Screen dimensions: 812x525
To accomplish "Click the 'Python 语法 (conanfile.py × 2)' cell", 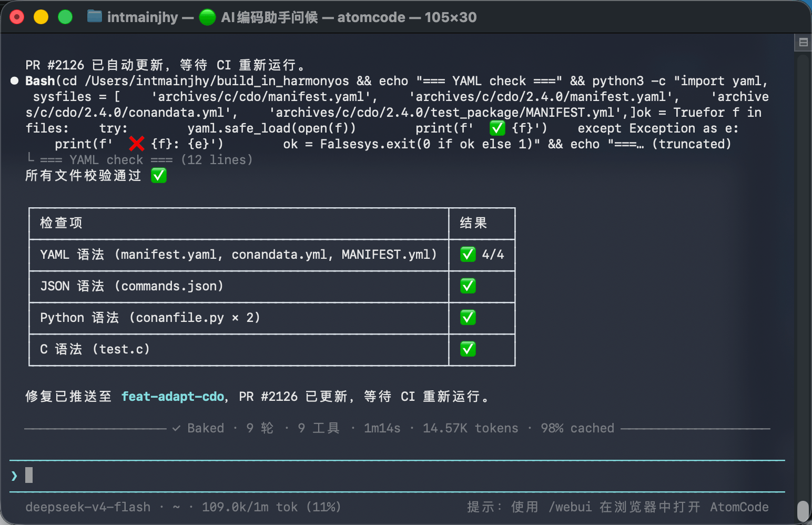I will coord(239,318).
